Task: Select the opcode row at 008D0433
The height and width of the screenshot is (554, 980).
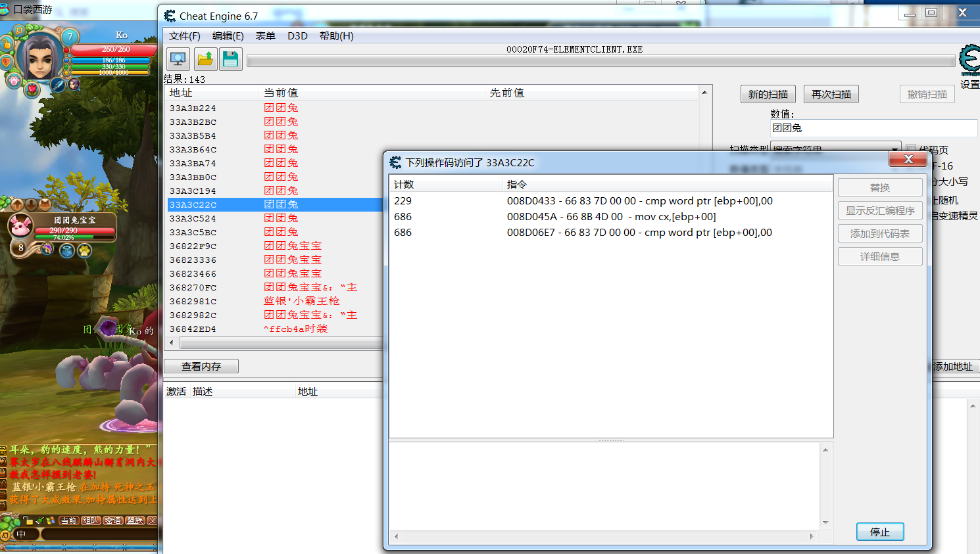Action: pyautogui.click(x=611, y=201)
